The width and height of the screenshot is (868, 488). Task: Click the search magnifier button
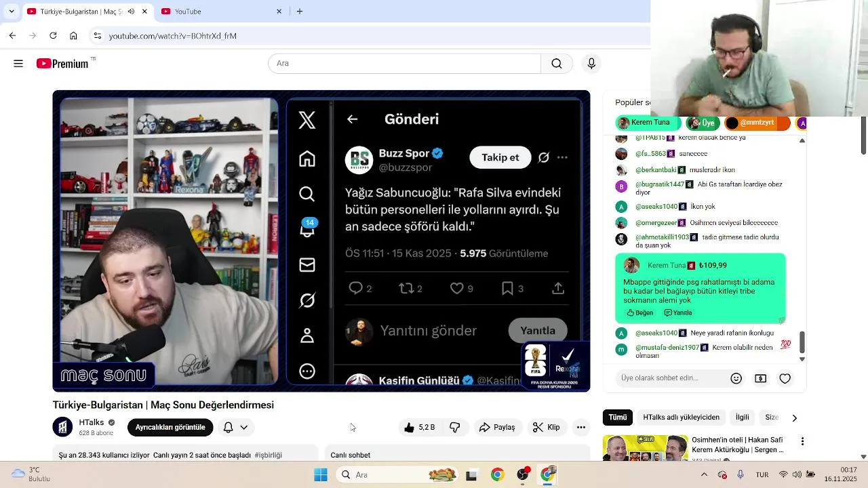pos(557,63)
